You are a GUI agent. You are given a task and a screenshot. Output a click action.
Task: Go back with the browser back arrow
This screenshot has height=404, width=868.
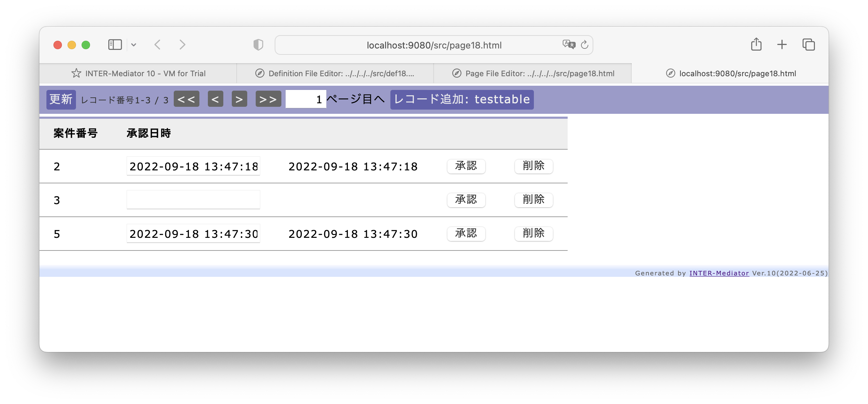coord(158,45)
